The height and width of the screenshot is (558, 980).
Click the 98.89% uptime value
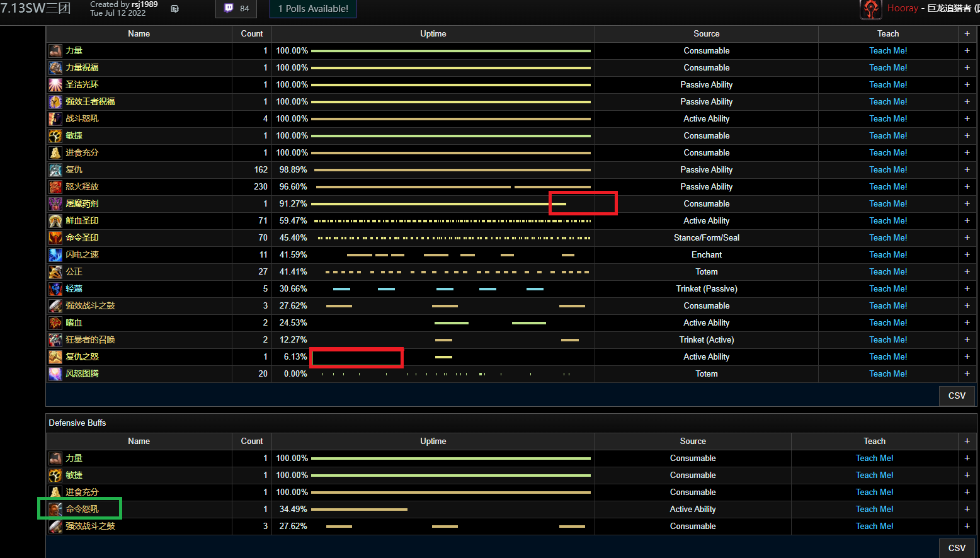(x=293, y=169)
